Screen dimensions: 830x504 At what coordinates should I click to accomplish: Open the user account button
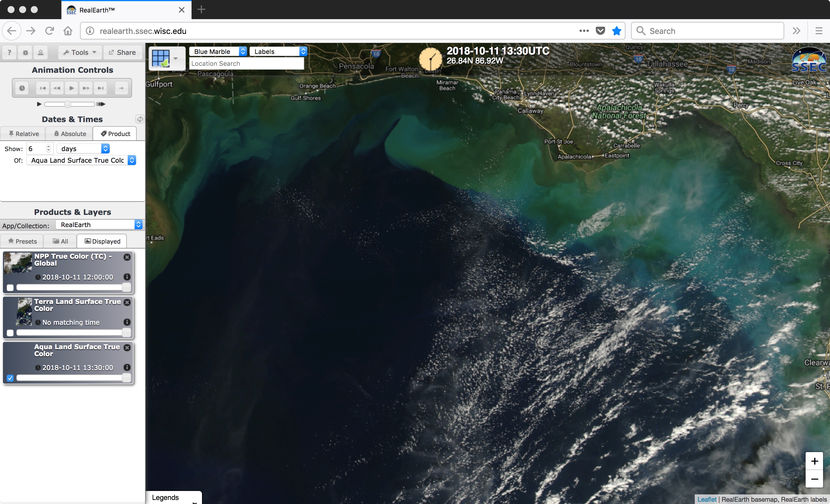pyautogui.click(x=40, y=52)
